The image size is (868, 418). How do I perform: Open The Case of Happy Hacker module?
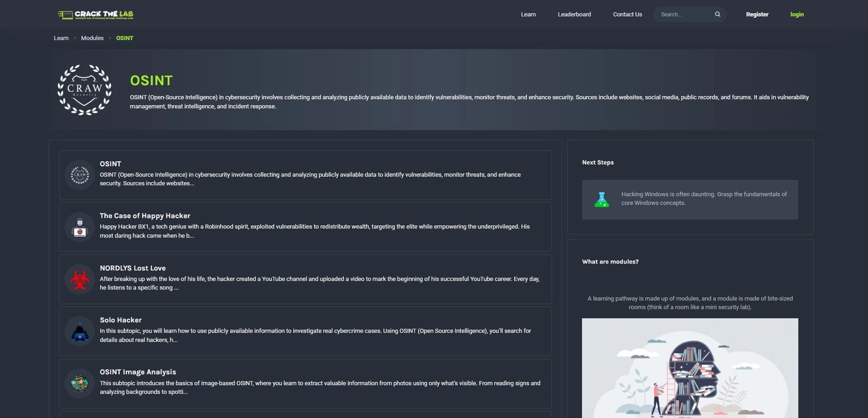coord(145,215)
